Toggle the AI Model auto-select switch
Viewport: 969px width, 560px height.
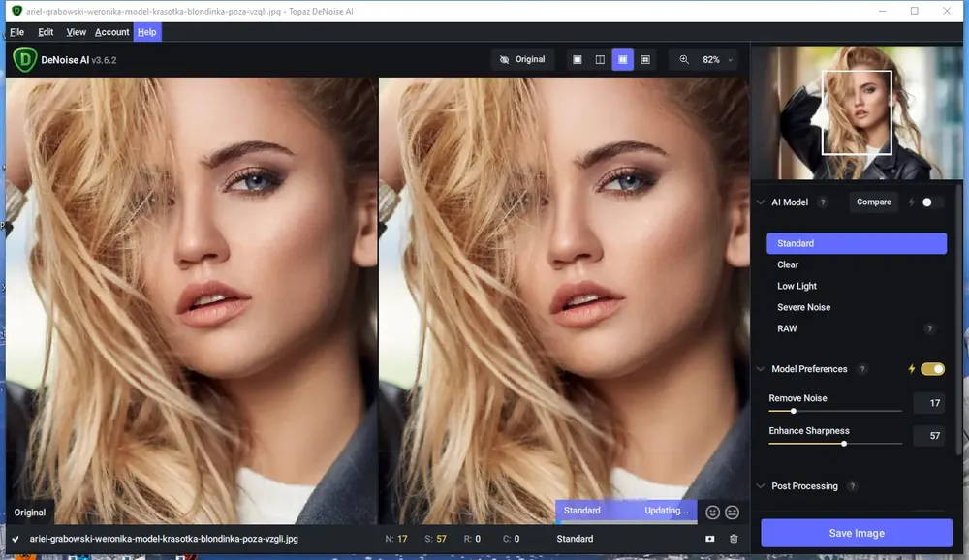tap(931, 202)
